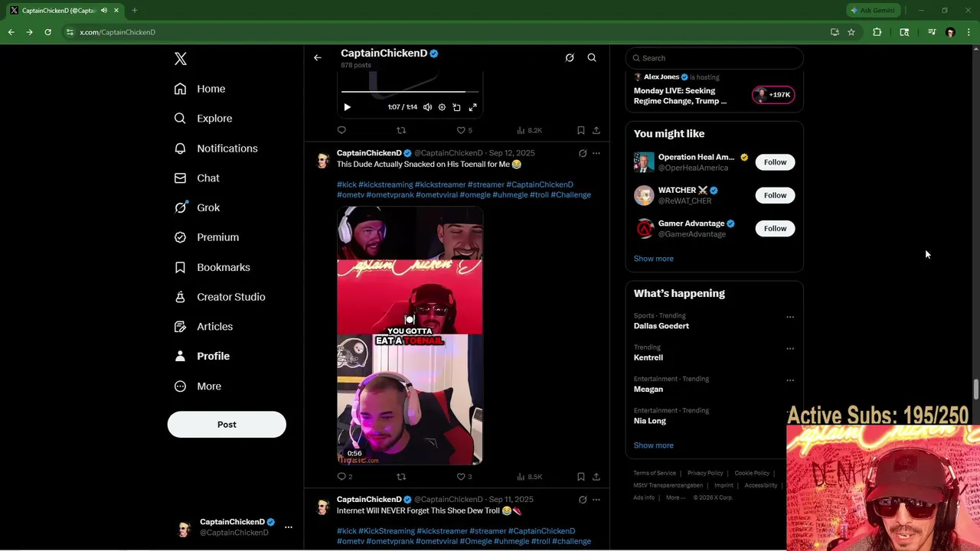Open Chrome extensions puzzle icon

point(877,32)
